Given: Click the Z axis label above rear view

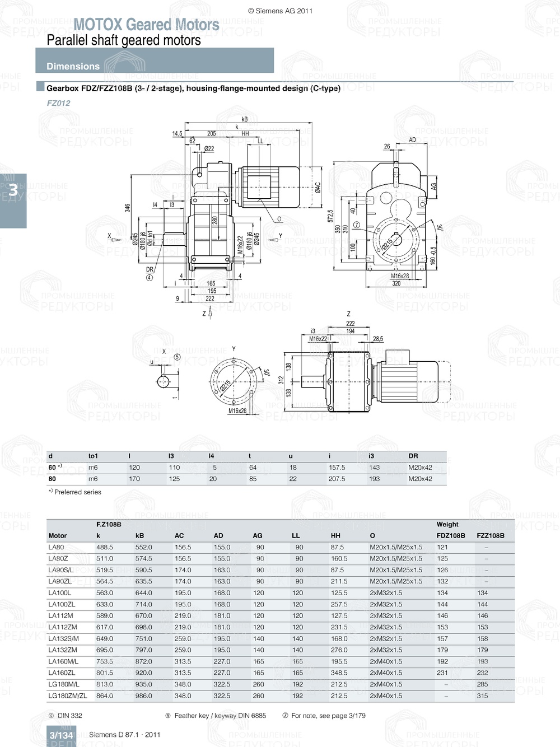Looking at the screenshot, I should click(x=348, y=314).
